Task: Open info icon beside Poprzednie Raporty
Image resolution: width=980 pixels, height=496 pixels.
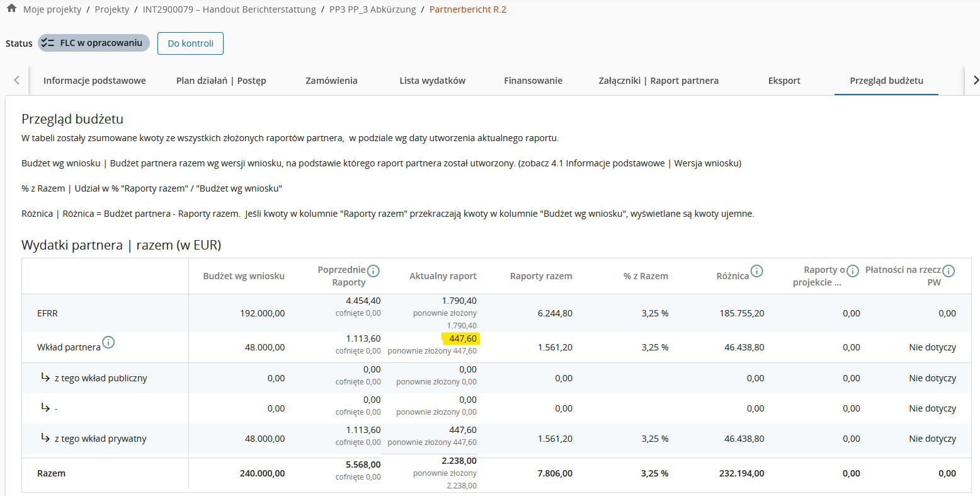Action: click(x=373, y=271)
